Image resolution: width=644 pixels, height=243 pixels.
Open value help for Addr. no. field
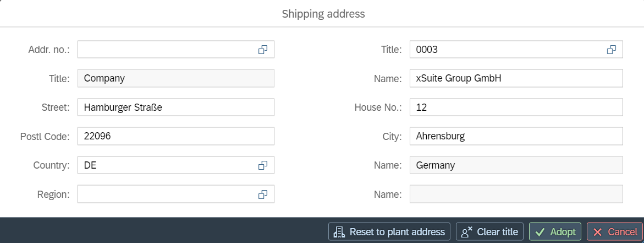(x=263, y=50)
